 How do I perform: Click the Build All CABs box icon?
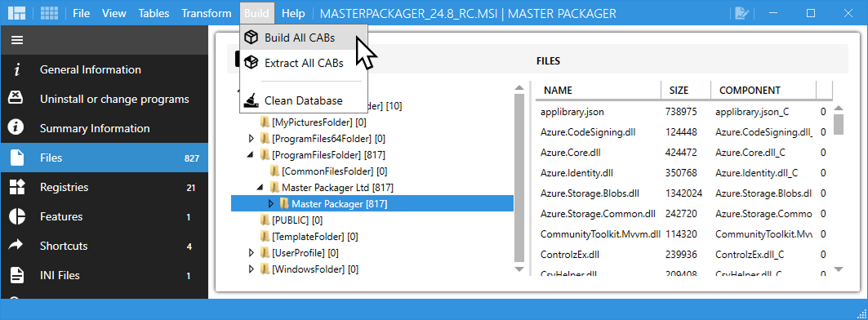(251, 38)
